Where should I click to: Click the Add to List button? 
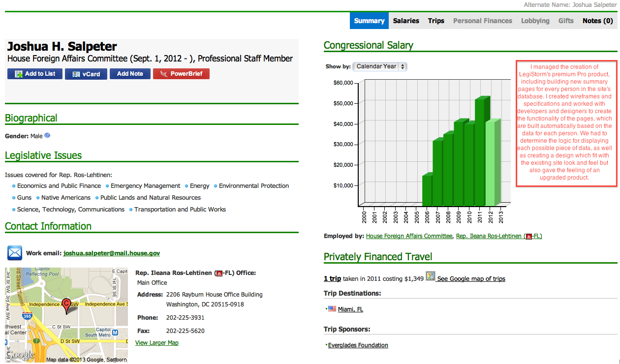tap(35, 74)
